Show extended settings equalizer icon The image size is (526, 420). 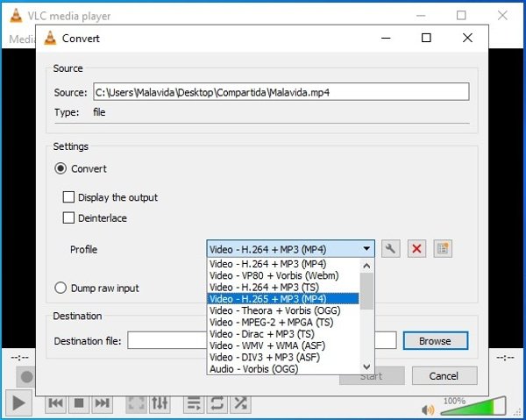160,402
